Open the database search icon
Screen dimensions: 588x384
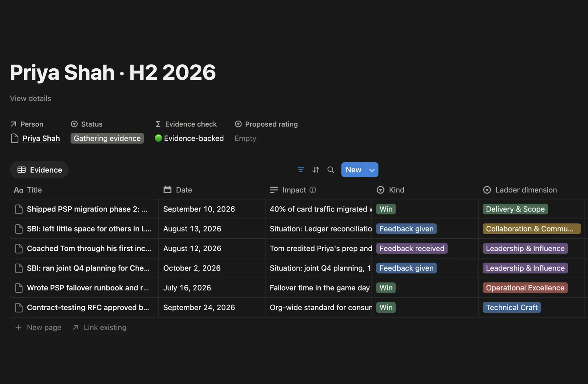(331, 170)
